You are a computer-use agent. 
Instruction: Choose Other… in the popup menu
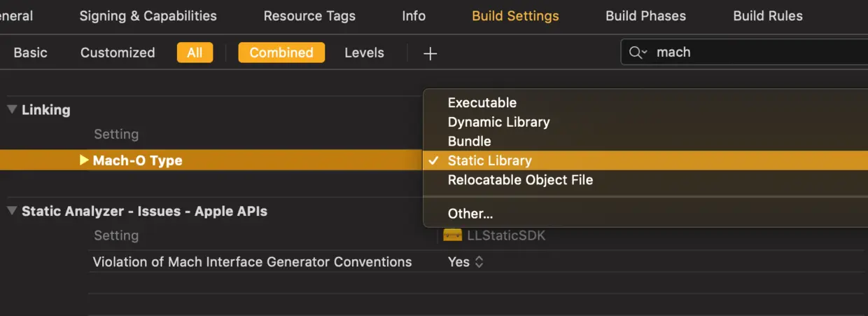[470, 214]
